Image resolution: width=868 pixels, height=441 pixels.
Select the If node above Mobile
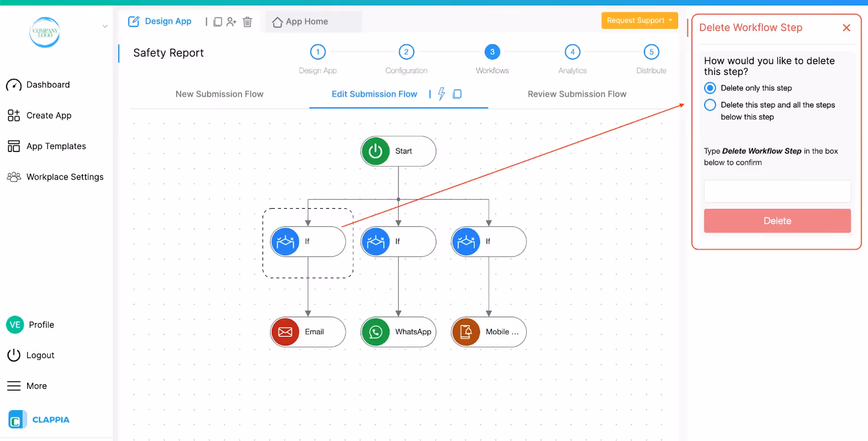(x=489, y=242)
